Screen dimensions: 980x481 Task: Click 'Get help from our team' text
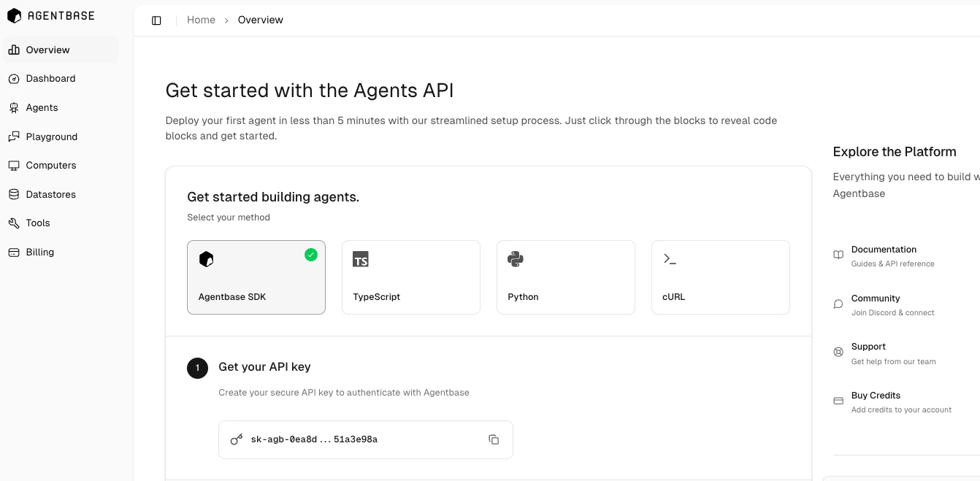click(x=893, y=362)
